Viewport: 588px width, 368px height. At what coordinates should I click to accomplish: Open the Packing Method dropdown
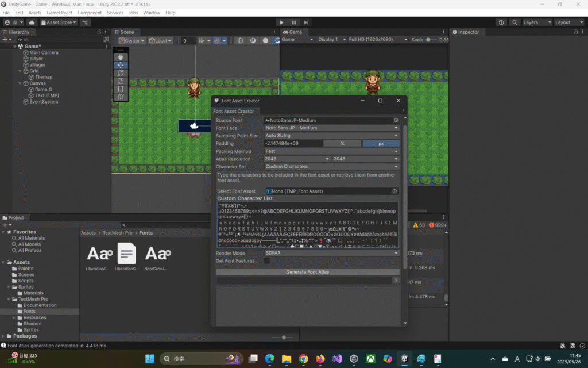tap(331, 151)
